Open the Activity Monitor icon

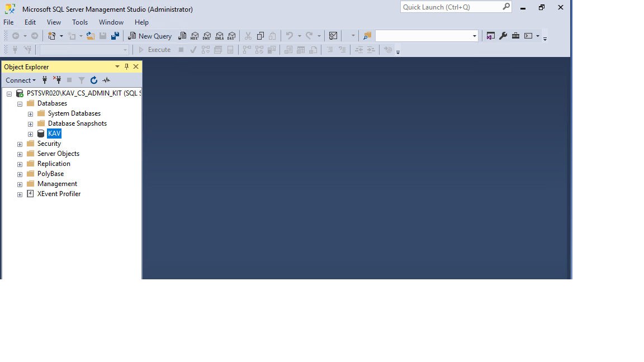click(333, 36)
